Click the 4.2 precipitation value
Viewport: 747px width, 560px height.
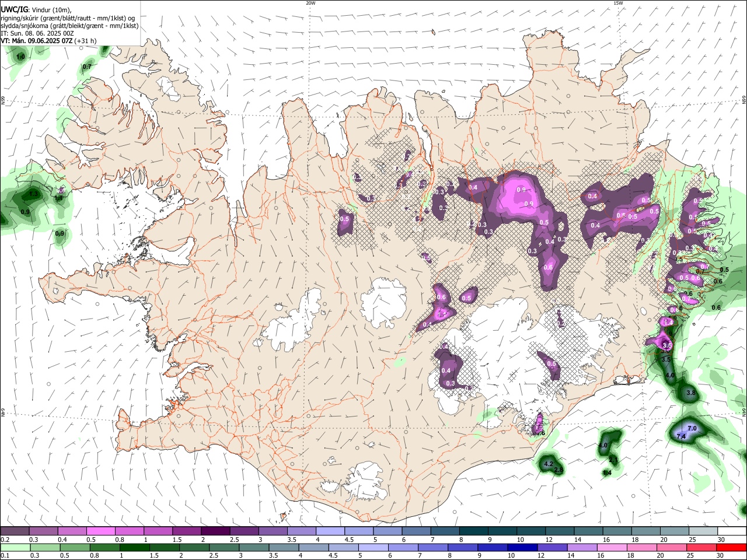tap(548, 464)
